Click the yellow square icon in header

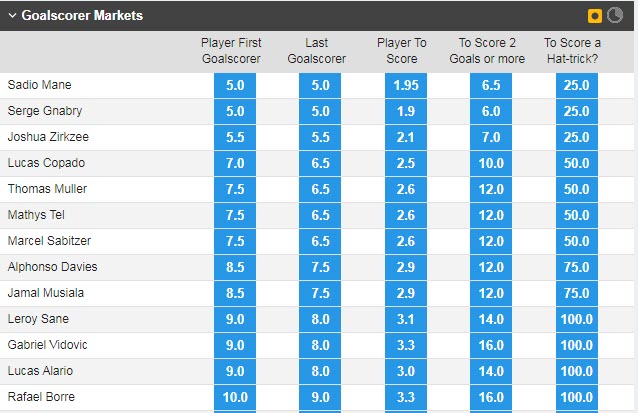click(x=595, y=16)
